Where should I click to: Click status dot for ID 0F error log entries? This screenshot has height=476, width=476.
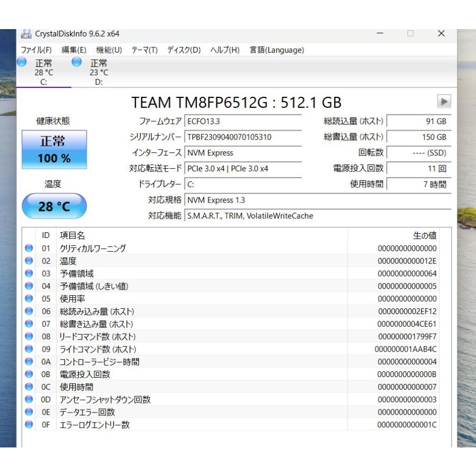29,425
